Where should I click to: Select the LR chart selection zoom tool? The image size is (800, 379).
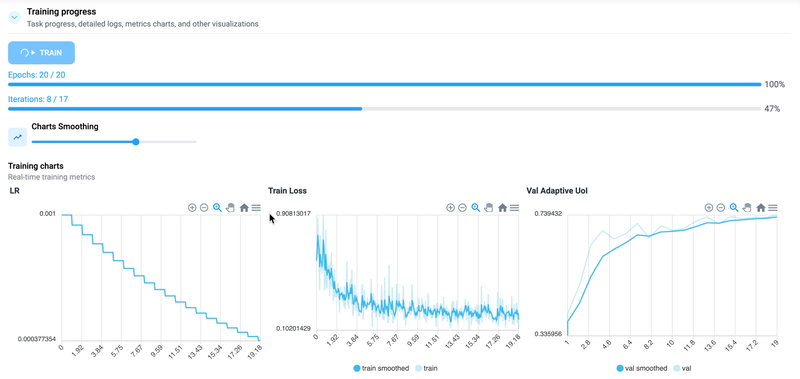click(217, 208)
